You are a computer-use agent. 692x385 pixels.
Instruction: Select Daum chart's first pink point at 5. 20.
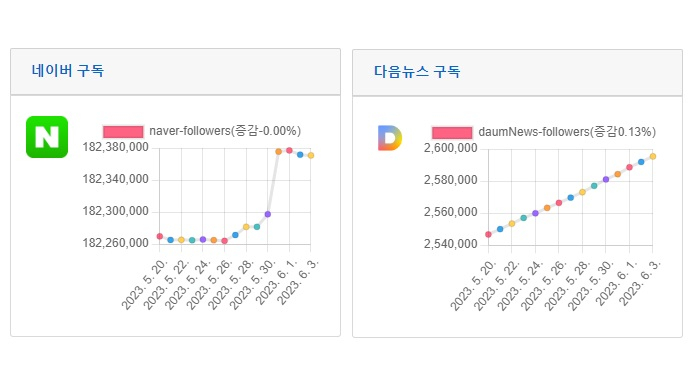pyautogui.click(x=488, y=234)
